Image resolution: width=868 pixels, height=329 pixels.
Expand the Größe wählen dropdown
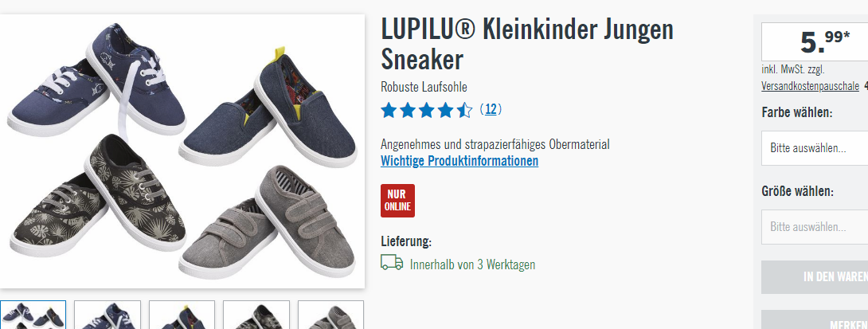pos(815,226)
